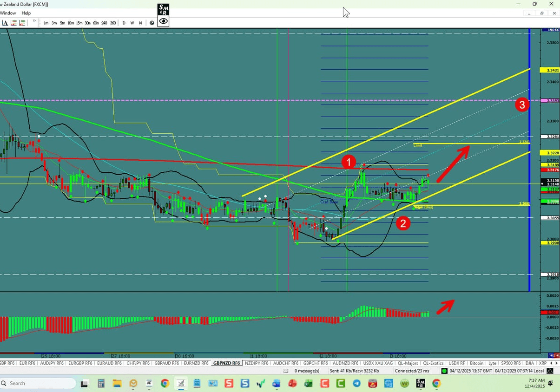560x392 pixels.
Task: Open Google Chrome from the taskbar
Action: (165, 384)
